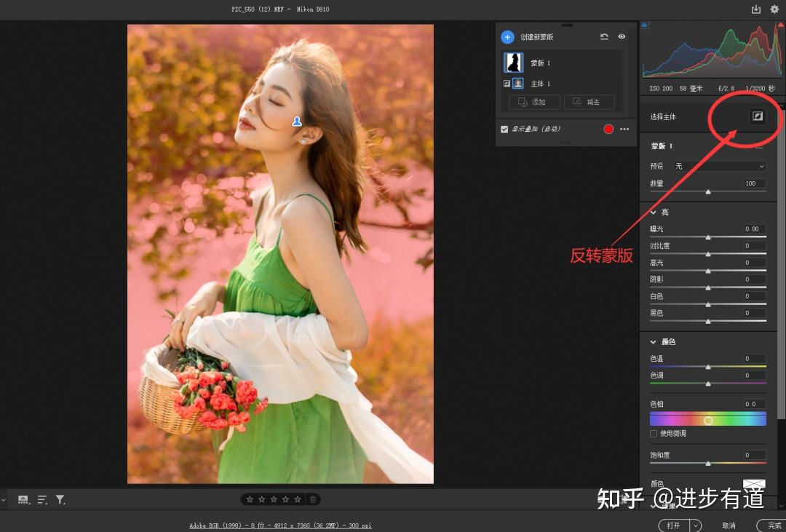Image resolution: width=786 pixels, height=532 pixels.
Task: Click the 阴影 shadows slider handle
Action: pos(708,287)
